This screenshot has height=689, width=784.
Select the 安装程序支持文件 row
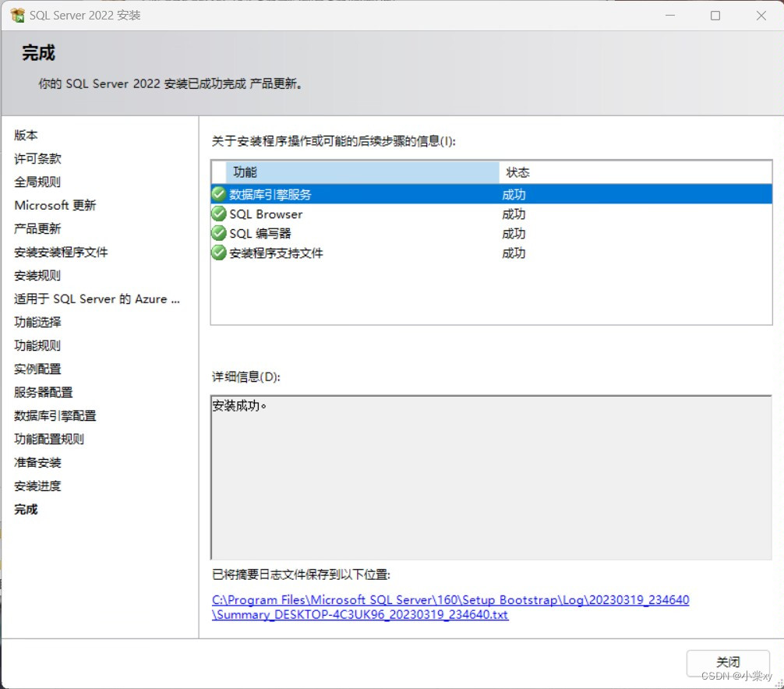tap(492, 253)
